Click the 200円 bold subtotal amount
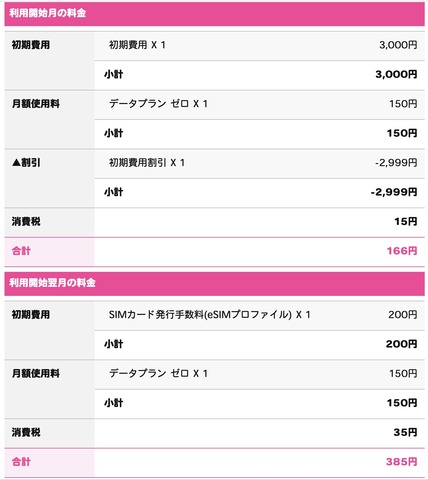The image size is (428, 480). pyautogui.click(x=401, y=344)
